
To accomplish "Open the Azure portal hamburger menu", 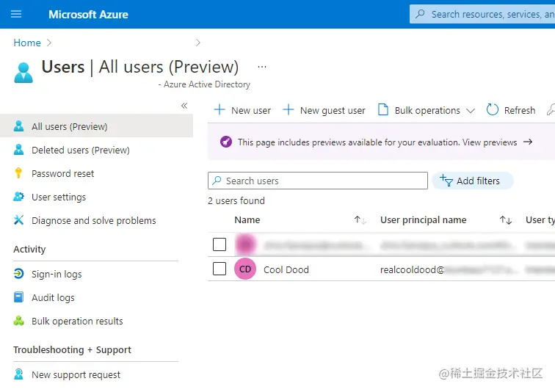I will (16, 14).
